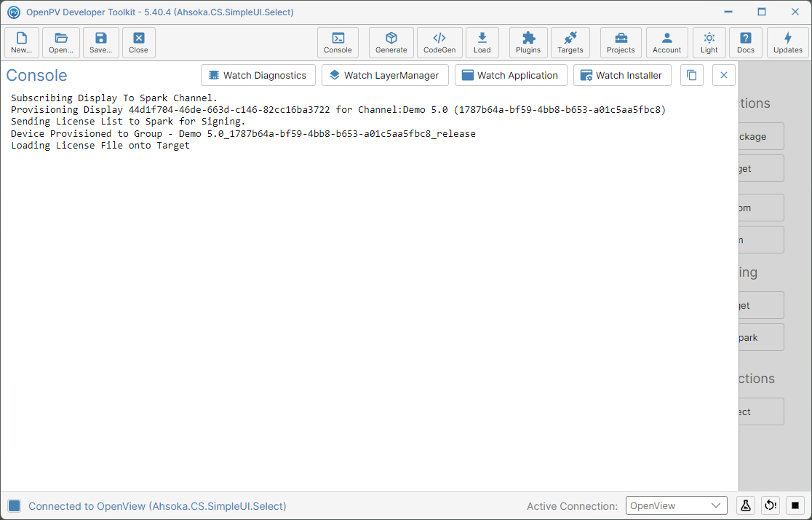Open the Plugins puzzle-piece button
812x520 pixels.
point(528,42)
